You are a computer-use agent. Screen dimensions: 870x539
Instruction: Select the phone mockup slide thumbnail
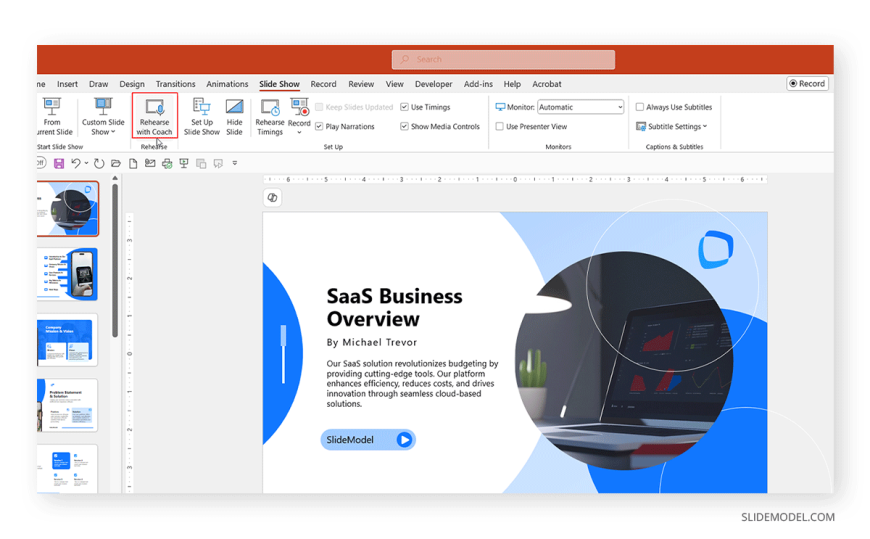(x=68, y=275)
